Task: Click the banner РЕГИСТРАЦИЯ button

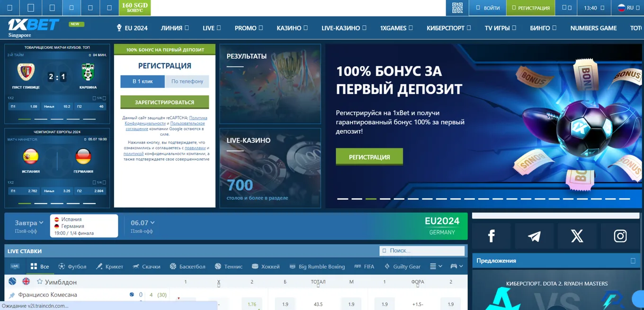Action: tap(369, 157)
